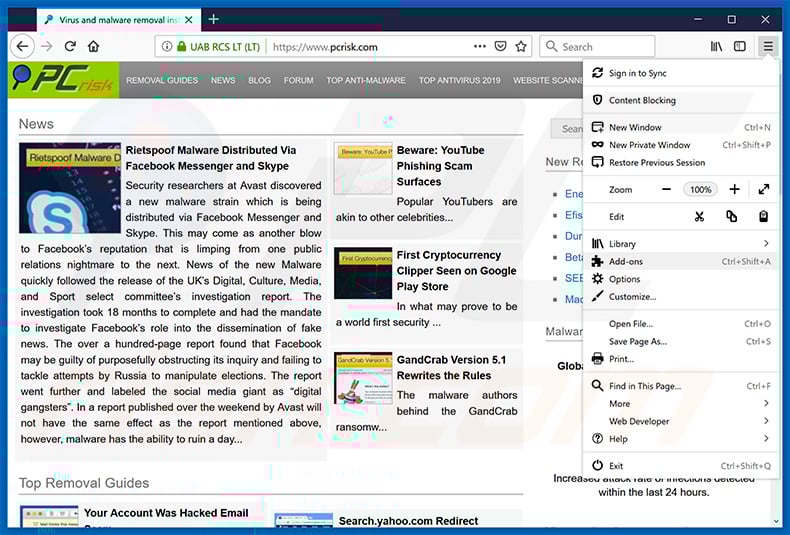Screen dimensions: 790x535
Task: Open the Firefox home page
Action: click(x=93, y=46)
